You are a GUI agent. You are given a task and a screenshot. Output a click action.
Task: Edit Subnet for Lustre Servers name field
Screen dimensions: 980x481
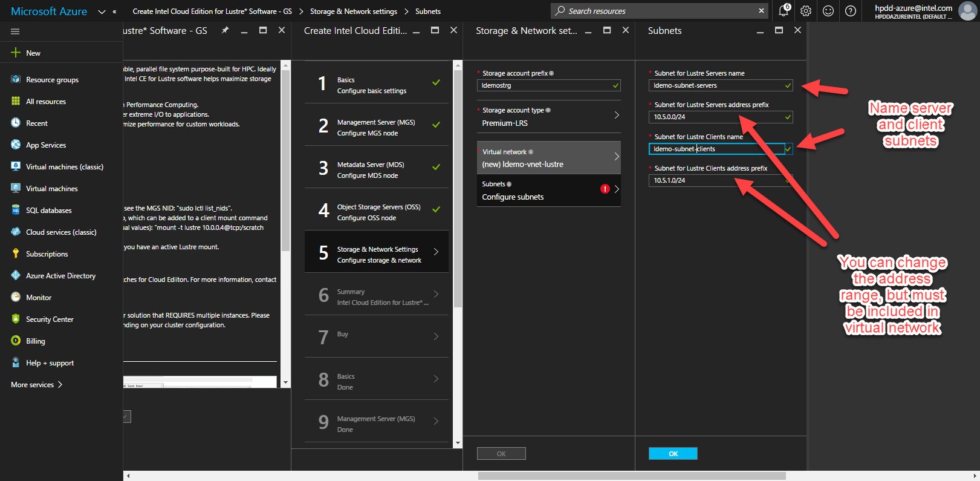coord(721,85)
